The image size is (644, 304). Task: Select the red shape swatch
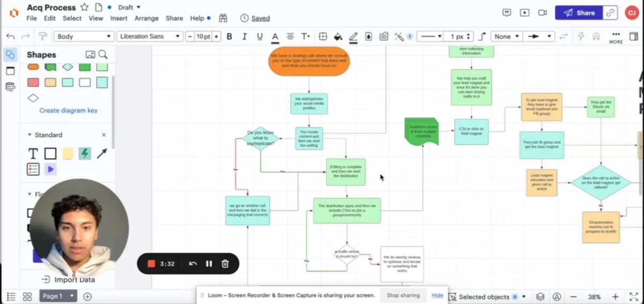click(33, 82)
